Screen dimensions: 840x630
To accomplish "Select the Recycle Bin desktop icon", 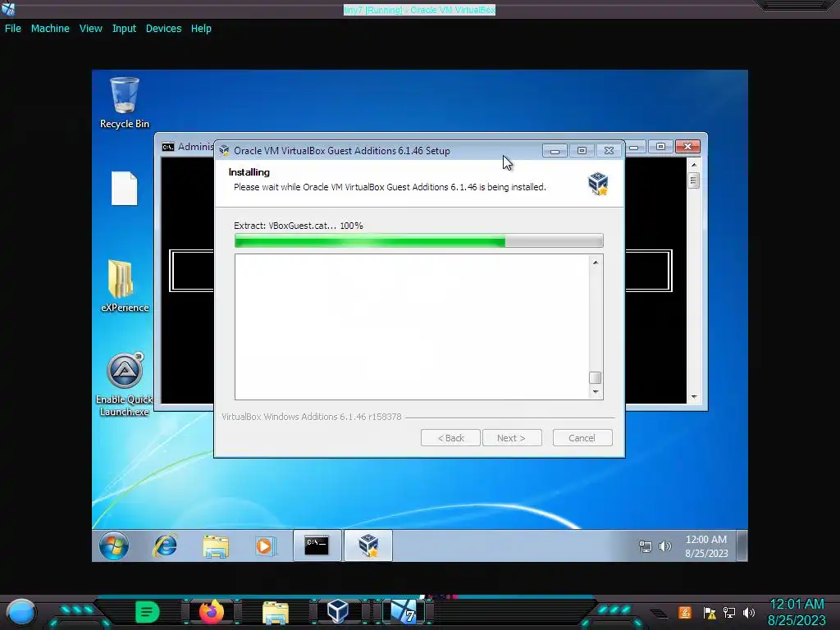I will coord(125,103).
